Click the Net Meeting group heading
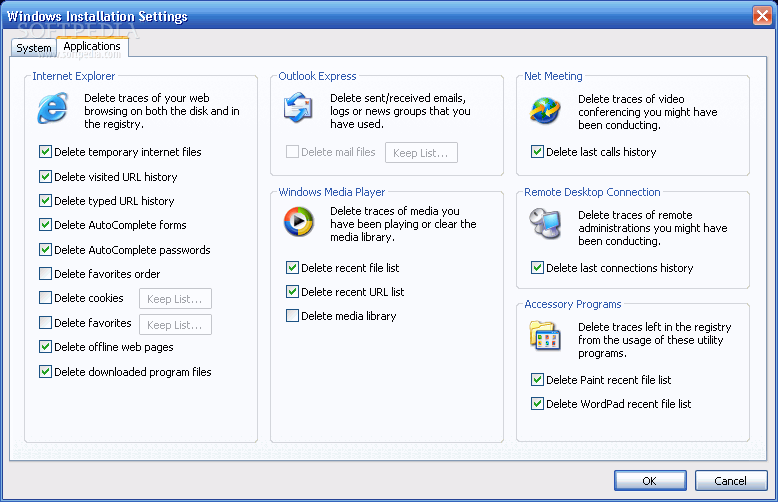778x502 pixels. pyautogui.click(x=553, y=76)
